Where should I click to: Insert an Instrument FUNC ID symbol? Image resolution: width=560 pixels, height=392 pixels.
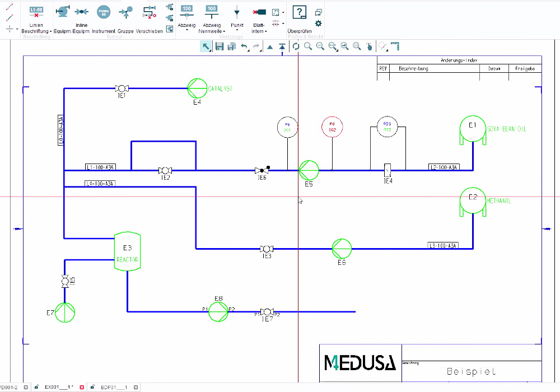point(104,20)
